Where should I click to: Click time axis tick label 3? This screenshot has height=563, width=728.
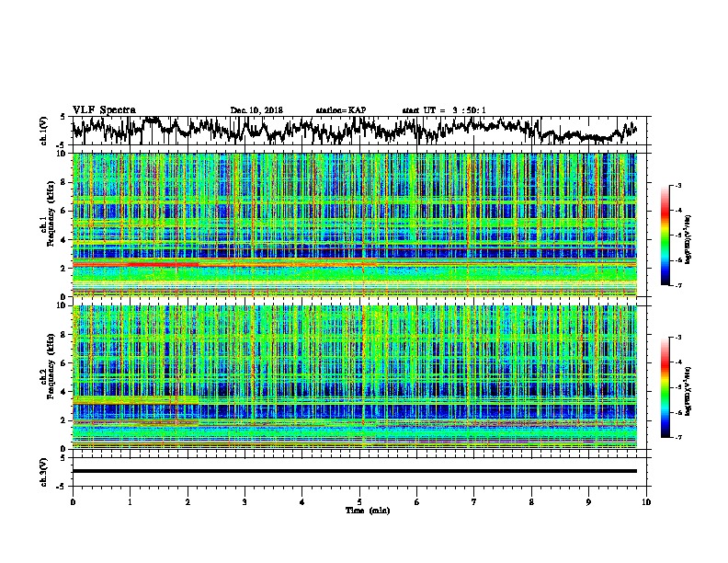click(245, 501)
